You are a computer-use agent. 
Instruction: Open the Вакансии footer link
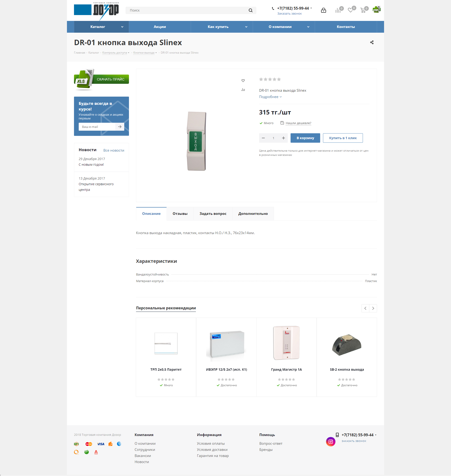pos(143,456)
